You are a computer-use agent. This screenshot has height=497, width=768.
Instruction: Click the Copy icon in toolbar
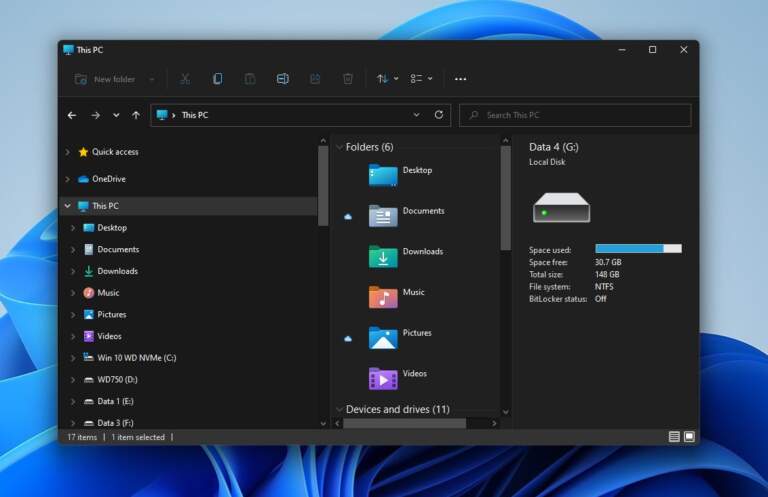coord(217,79)
